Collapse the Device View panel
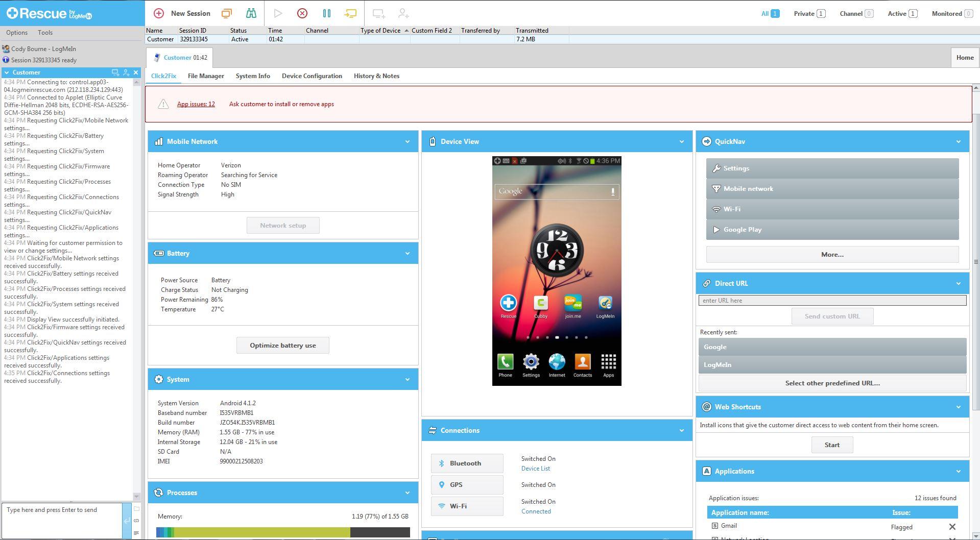The image size is (980, 540). pos(681,141)
